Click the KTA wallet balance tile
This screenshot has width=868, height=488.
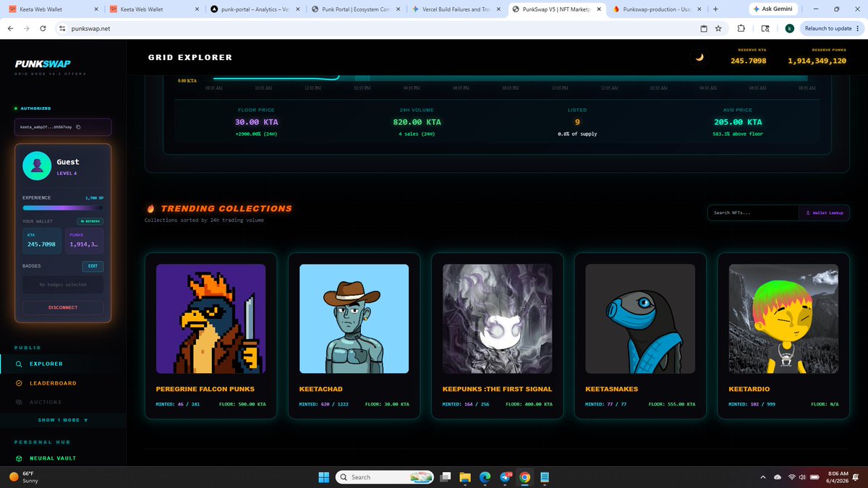[x=42, y=241]
